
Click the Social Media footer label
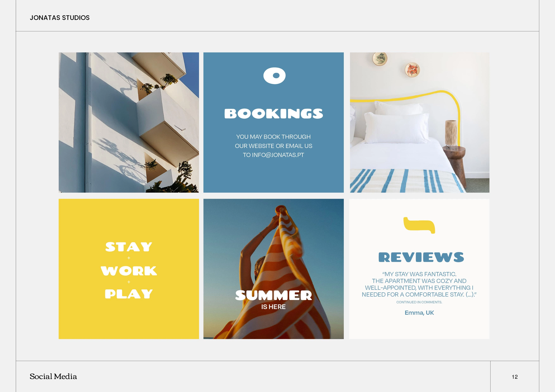(x=53, y=377)
